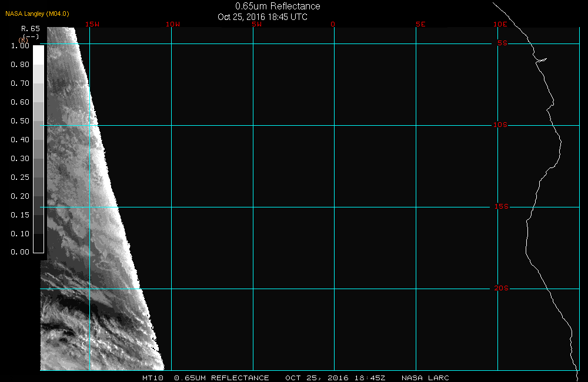The height and width of the screenshot is (382, 588).
Task: Click the 15W longitude label
Action: point(91,25)
